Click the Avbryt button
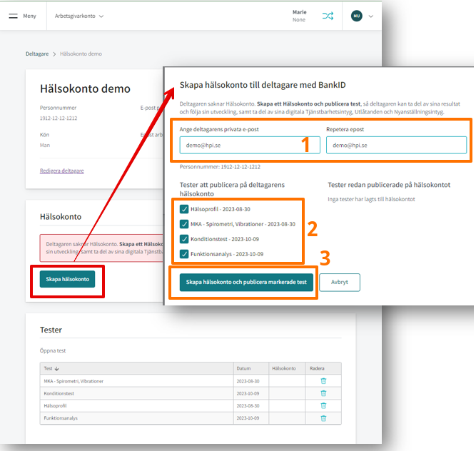This screenshot has width=476, height=451. (x=340, y=283)
